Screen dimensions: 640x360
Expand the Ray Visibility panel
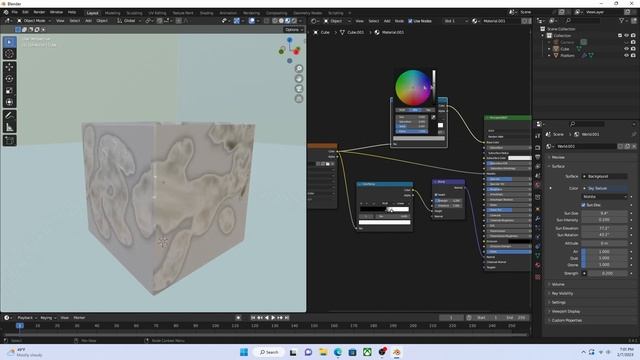[x=562, y=293]
